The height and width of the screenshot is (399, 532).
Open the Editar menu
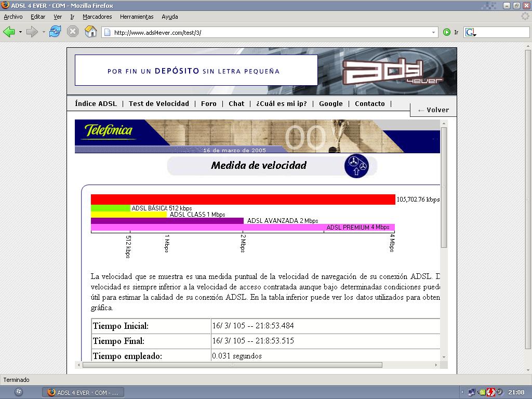point(37,17)
